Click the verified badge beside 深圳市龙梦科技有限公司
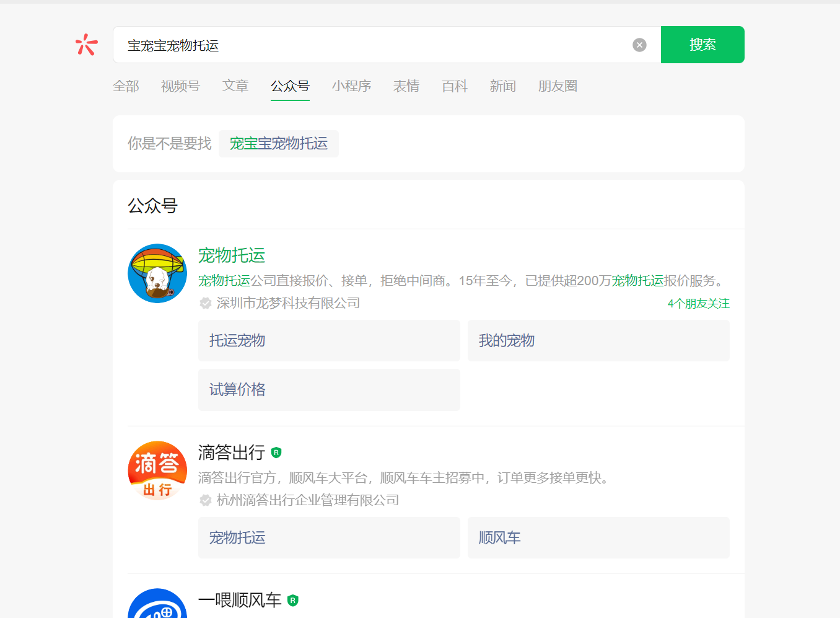The image size is (840, 618). [206, 303]
